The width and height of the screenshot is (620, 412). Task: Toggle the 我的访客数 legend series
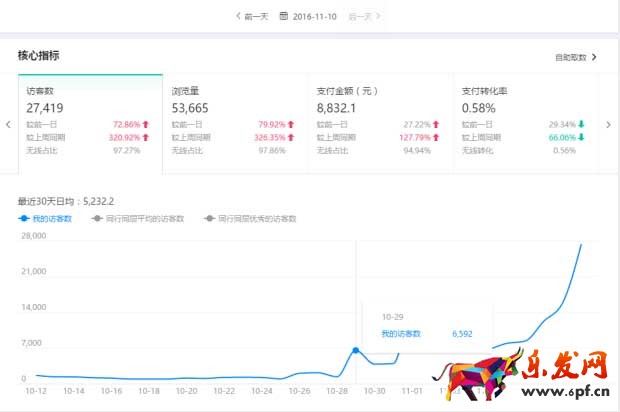tap(46, 217)
